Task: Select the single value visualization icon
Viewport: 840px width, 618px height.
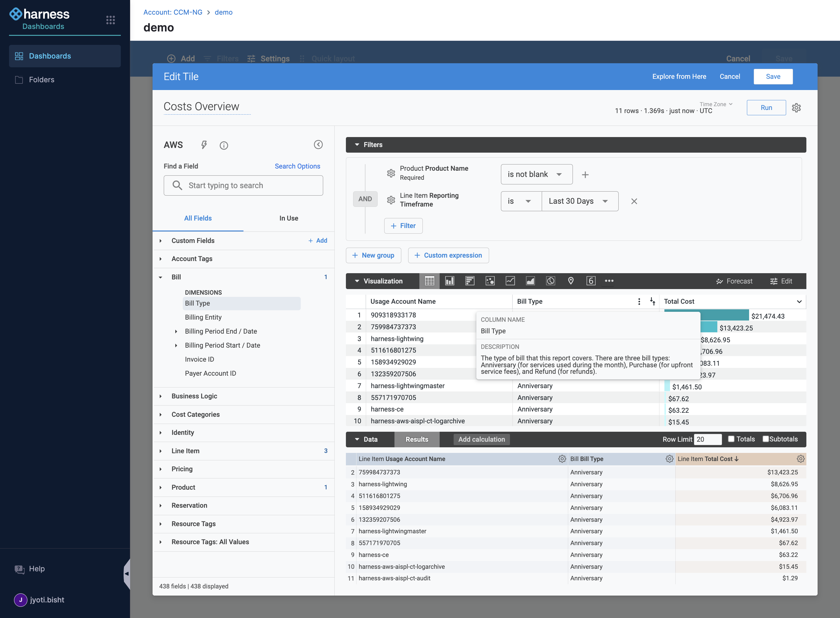Action: (x=591, y=281)
